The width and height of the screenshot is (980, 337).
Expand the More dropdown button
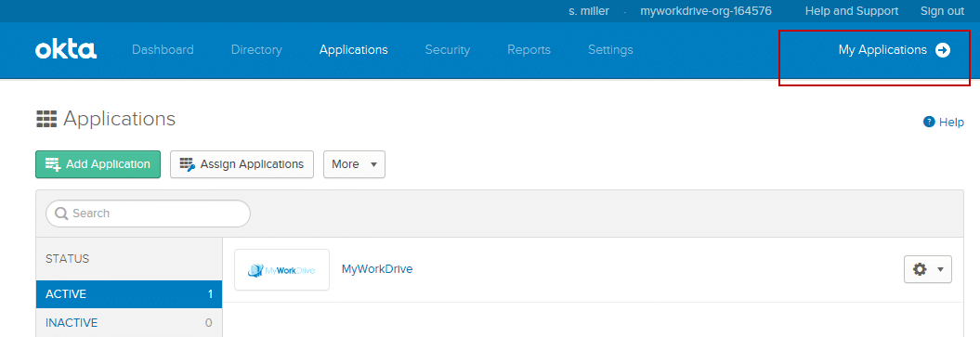[x=354, y=164]
